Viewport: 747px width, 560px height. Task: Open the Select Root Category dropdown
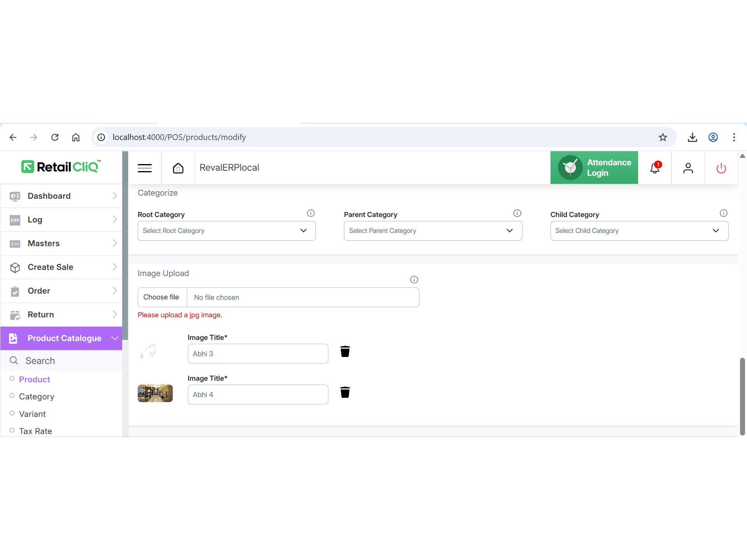tap(226, 231)
